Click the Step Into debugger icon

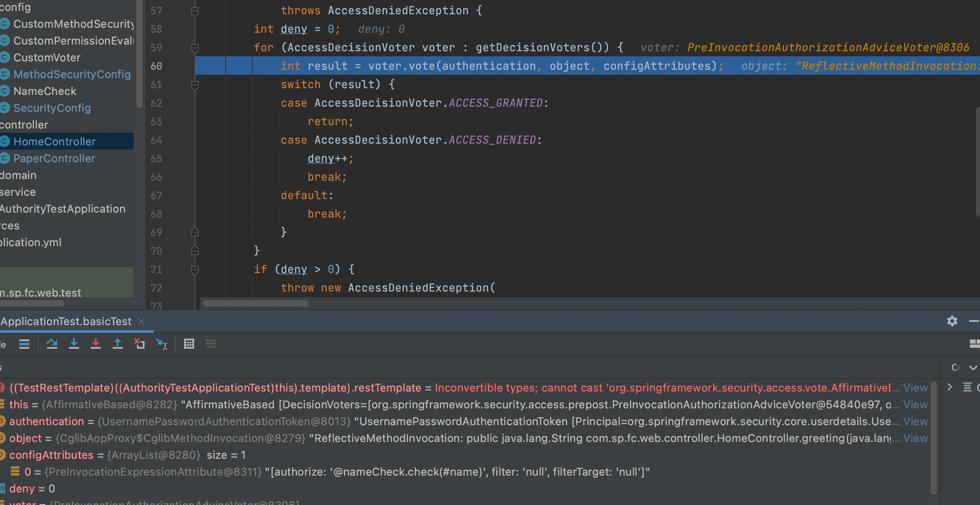pyautogui.click(x=74, y=344)
